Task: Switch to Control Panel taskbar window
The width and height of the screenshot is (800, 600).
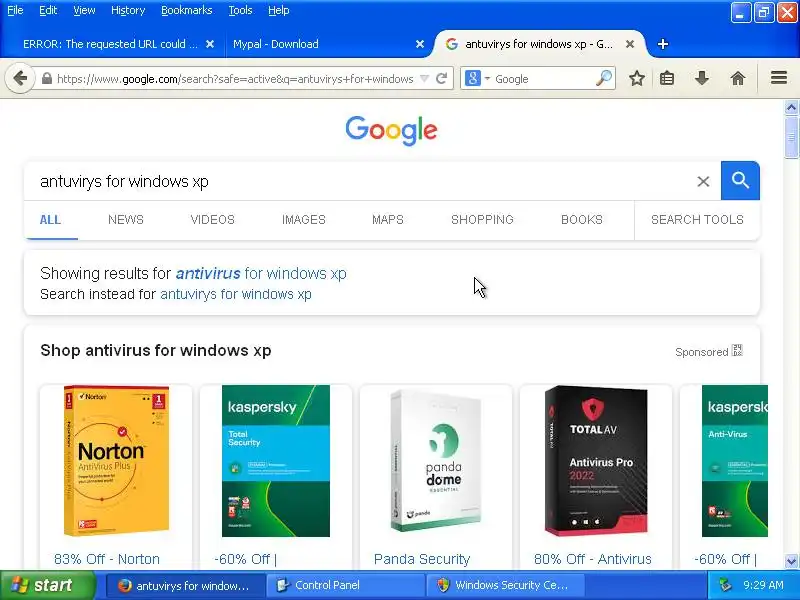Action: tap(347, 585)
